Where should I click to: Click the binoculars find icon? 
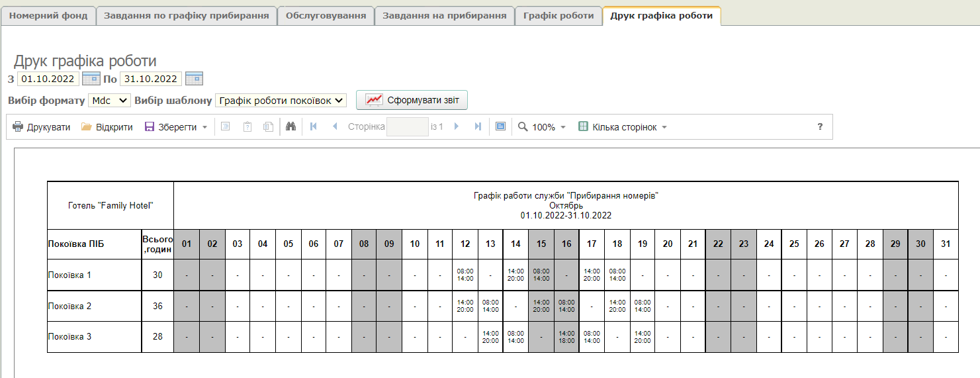290,127
